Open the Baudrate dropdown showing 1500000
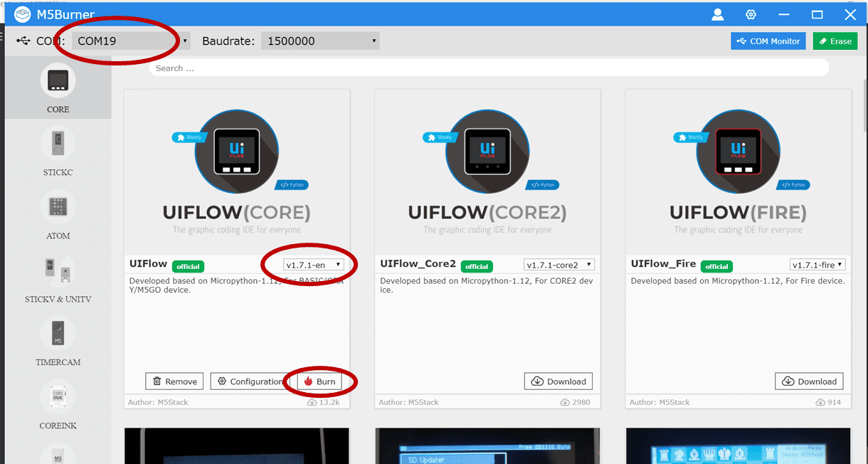Viewport: 868px width, 464px height. [x=320, y=41]
